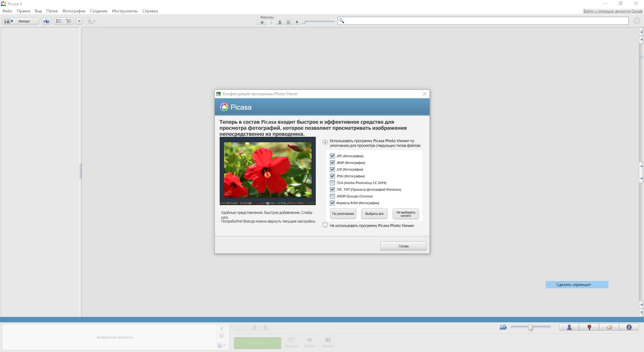Uncheck the .PNG file type checkbox
Image resolution: width=644 pixels, height=352 pixels.
tap(332, 176)
